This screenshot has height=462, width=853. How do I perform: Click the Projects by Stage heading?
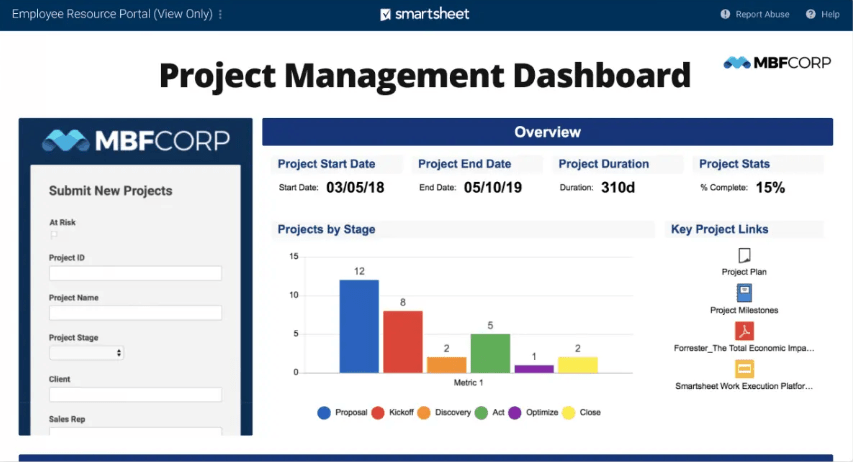(326, 229)
